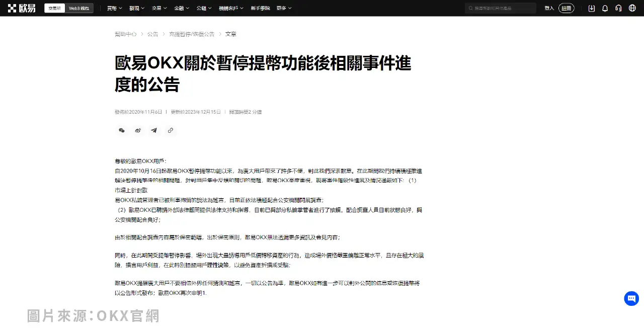Copy the article link icon
This screenshot has height=331, width=644.
[x=171, y=130]
